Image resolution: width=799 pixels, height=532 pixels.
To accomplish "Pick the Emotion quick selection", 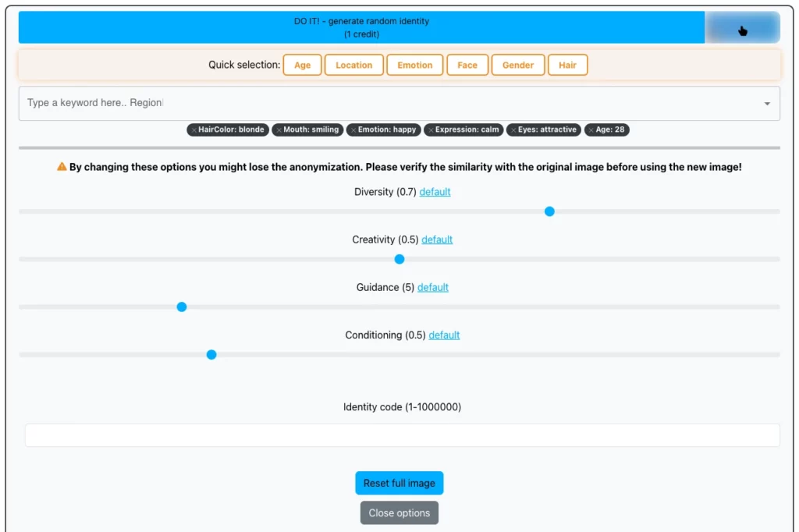I will (x=414, y=66).
